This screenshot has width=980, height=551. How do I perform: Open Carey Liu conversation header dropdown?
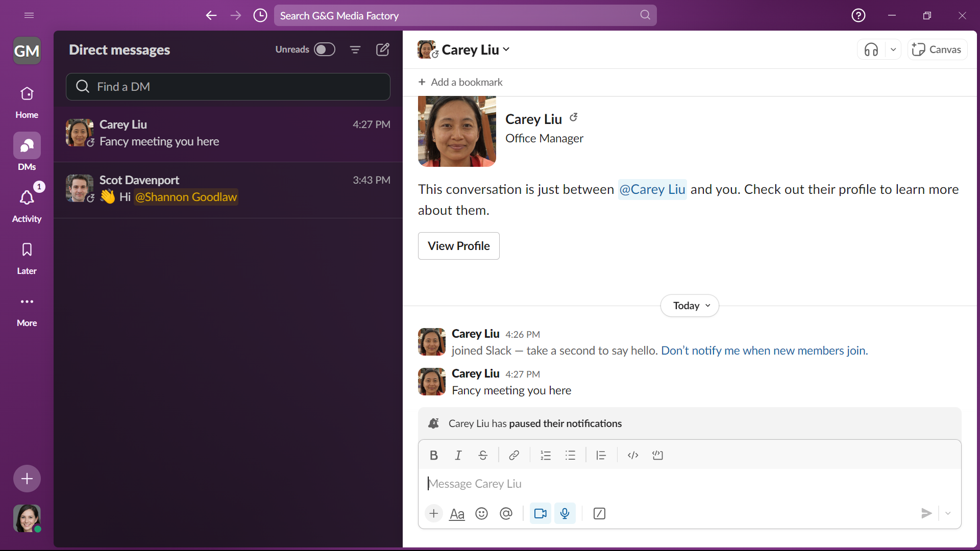pos(506,49)
